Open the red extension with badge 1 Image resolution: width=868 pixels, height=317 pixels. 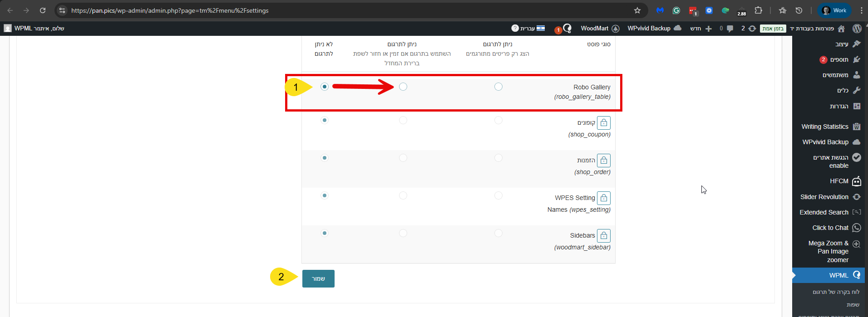pyautogui.click(x=693, y=10)
